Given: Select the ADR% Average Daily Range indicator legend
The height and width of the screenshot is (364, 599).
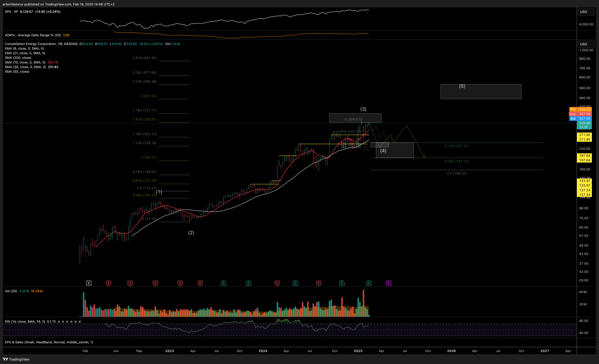Looking at the screenshot, I should click(33, 35).
